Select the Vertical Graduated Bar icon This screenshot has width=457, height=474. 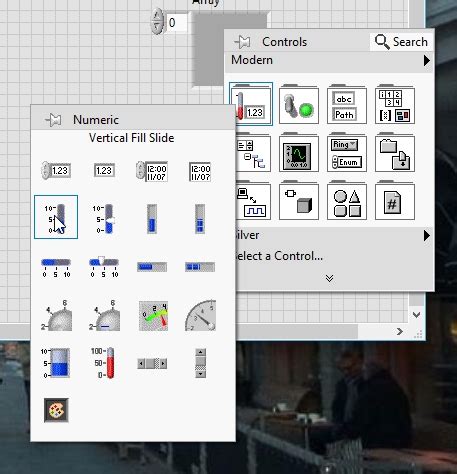(x=200, y=219)
